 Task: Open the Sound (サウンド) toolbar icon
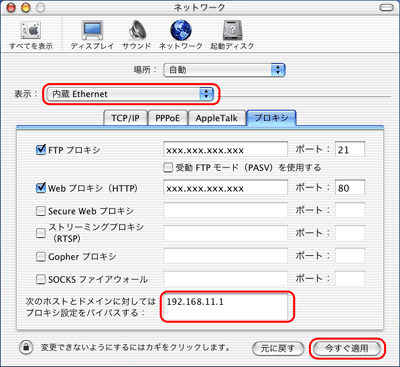click(137, 35)
